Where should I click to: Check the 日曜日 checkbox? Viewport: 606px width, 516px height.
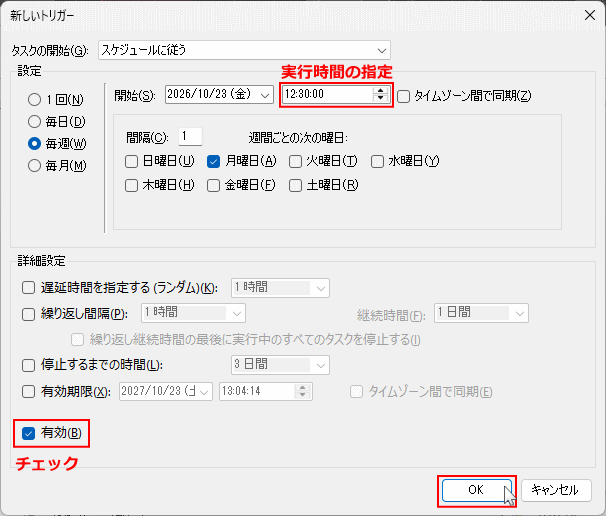(131, 162)
